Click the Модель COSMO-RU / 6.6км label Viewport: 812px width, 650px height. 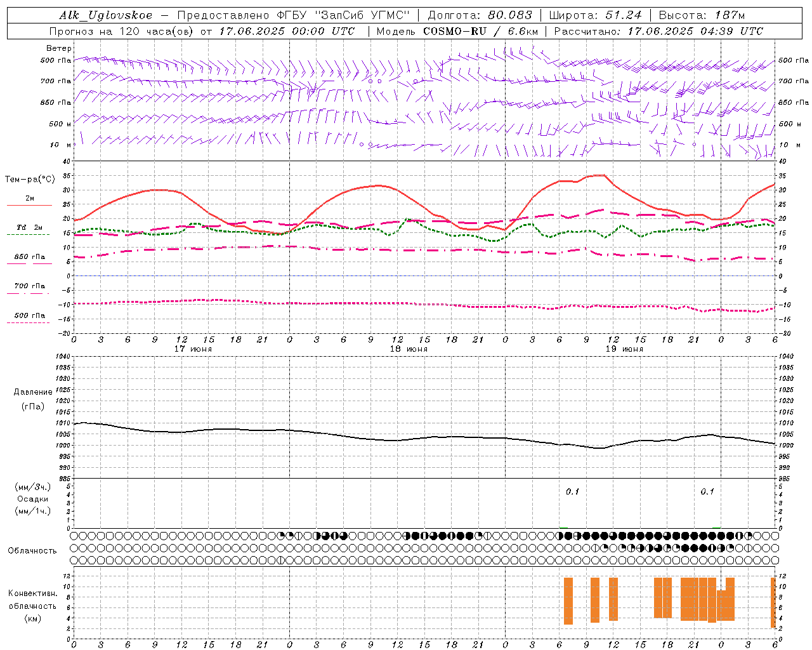(457, 31)
